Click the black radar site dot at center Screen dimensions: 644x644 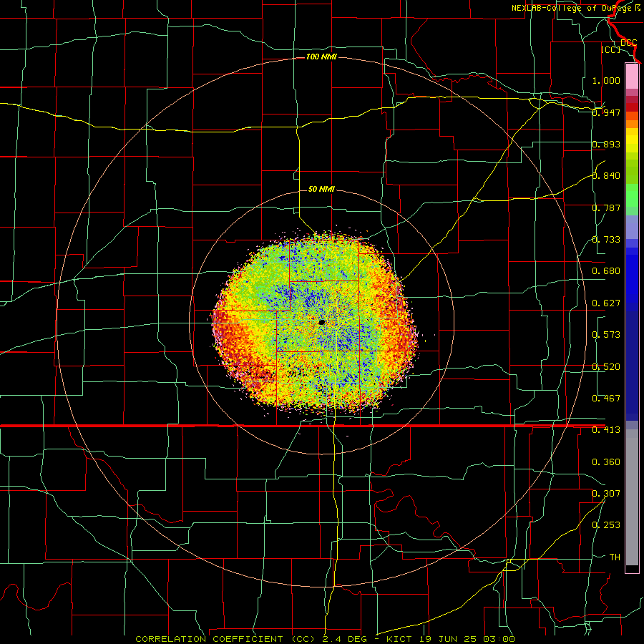(x=321, y=323)
